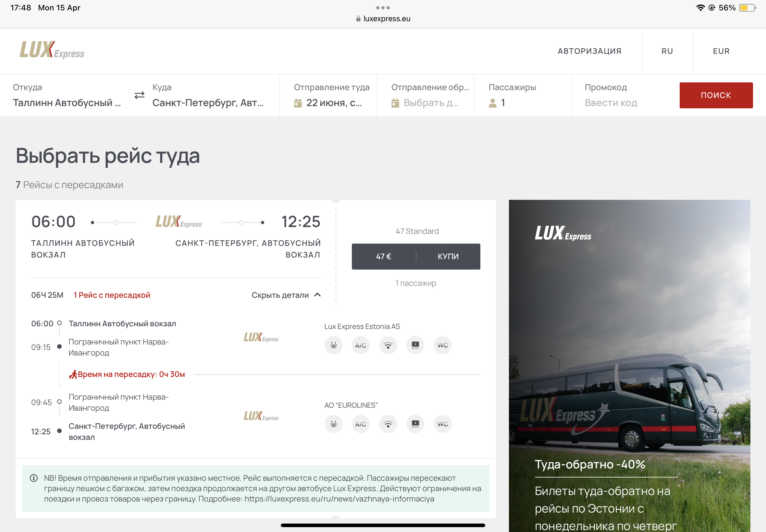Click the Таллинн Автобусный вокзал stop in details
The image size is (766, 532).
[122, 324]
